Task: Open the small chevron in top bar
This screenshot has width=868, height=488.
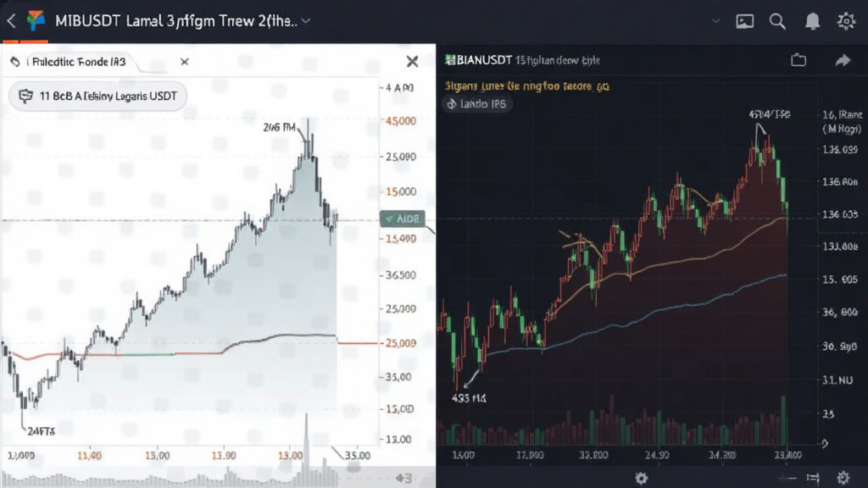Action: 715,21
